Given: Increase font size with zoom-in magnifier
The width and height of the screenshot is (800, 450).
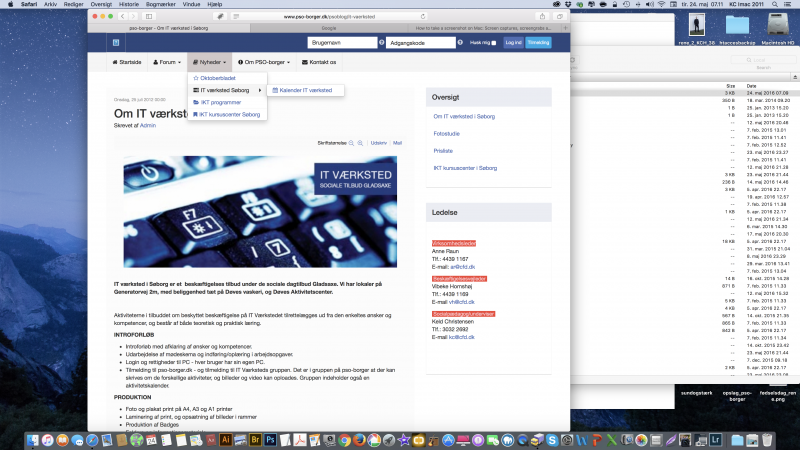Looking at the screenshot, I should [360, 143].
